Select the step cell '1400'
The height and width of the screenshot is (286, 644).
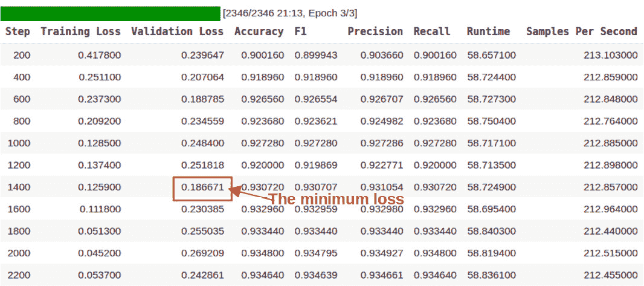coord(19,187)
